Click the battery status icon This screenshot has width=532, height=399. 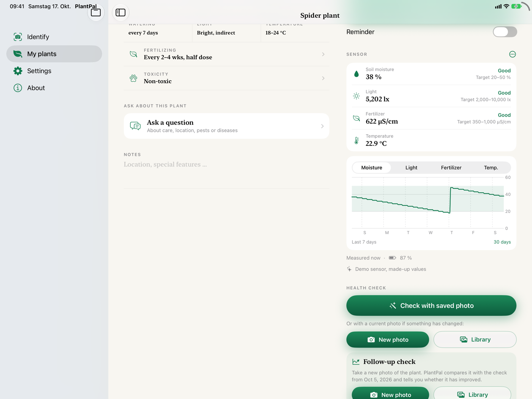click(x=516, y=6)
